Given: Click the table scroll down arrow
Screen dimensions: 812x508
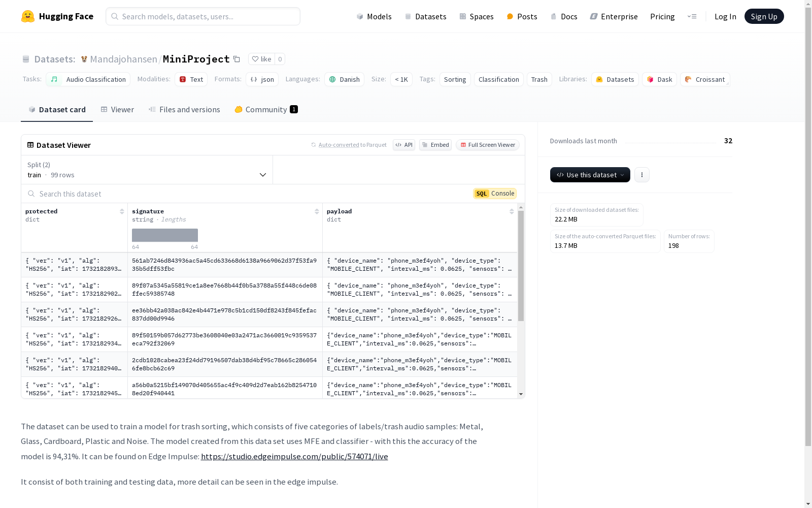Looking at the screenshot, I should click(x=521, y=394).
